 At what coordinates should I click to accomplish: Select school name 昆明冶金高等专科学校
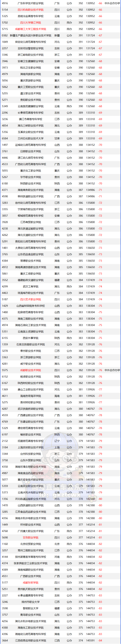point(31,16)
